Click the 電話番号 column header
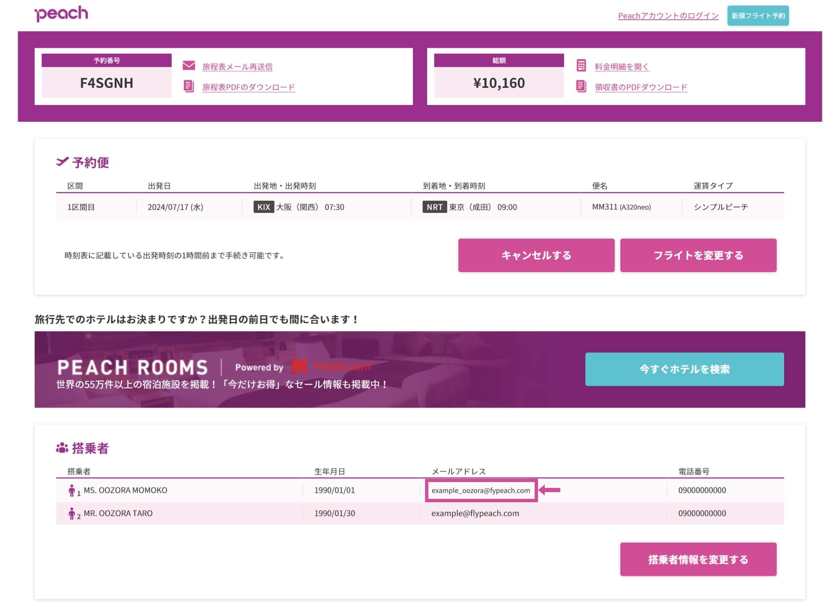Screen dimensions: 840x616 694,471
